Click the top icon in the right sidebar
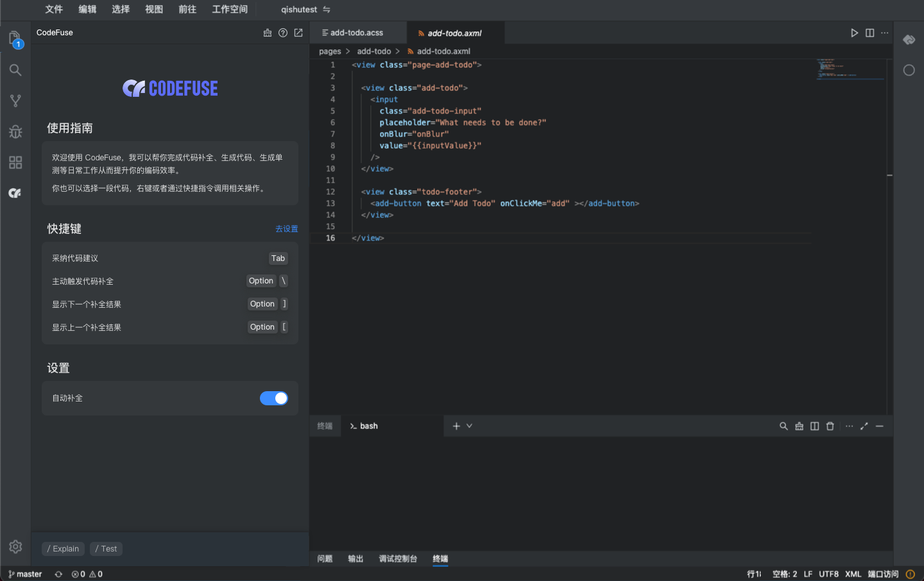This screenshot has height=581, width=924. (909, 40)
